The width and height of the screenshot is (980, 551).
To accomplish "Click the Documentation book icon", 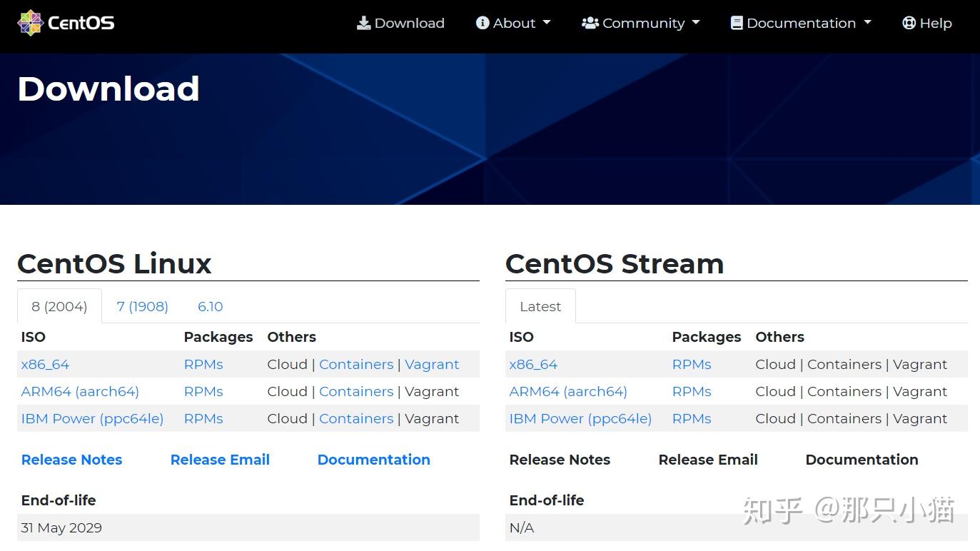I will 737,23.
